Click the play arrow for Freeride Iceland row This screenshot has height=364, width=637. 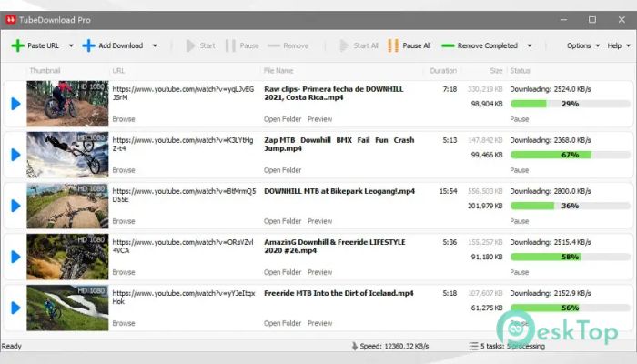[15, 308]
